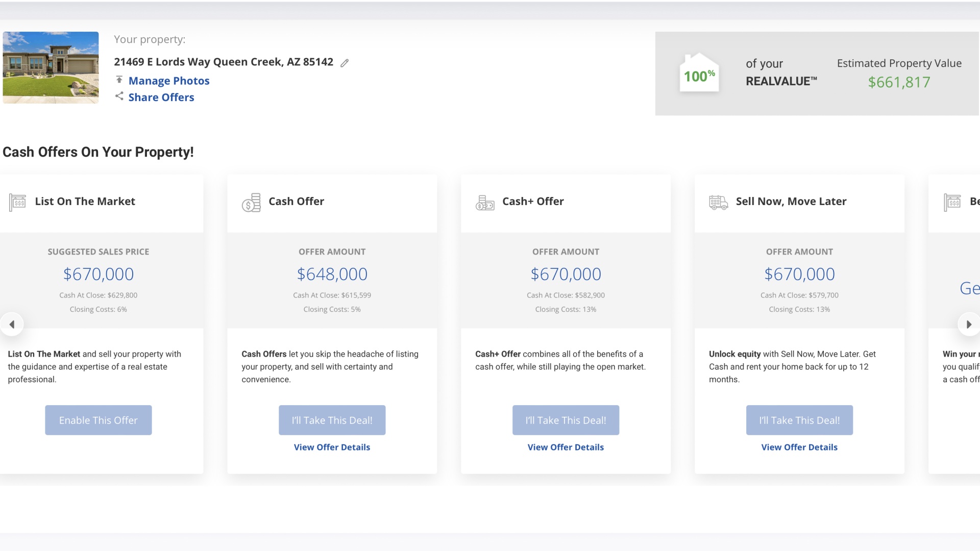Click the property photo thumbnail

pyautogui.click(x=51, y=67)
